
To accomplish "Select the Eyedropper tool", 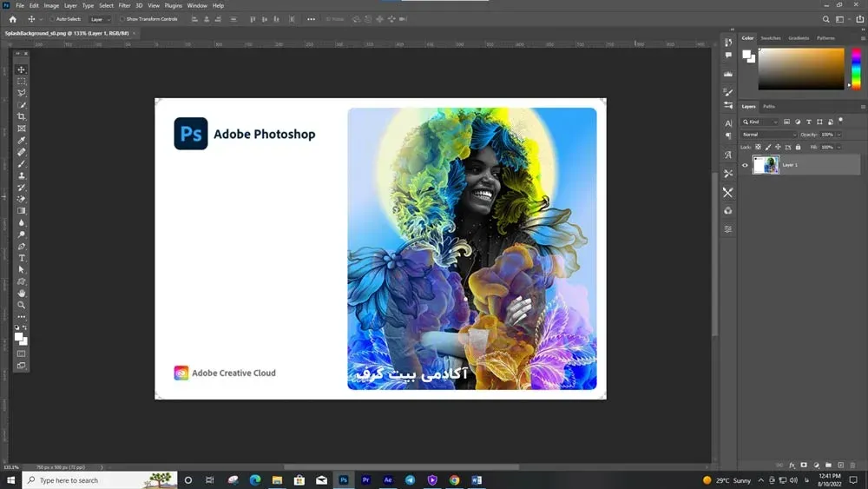I will coord(21,140).
